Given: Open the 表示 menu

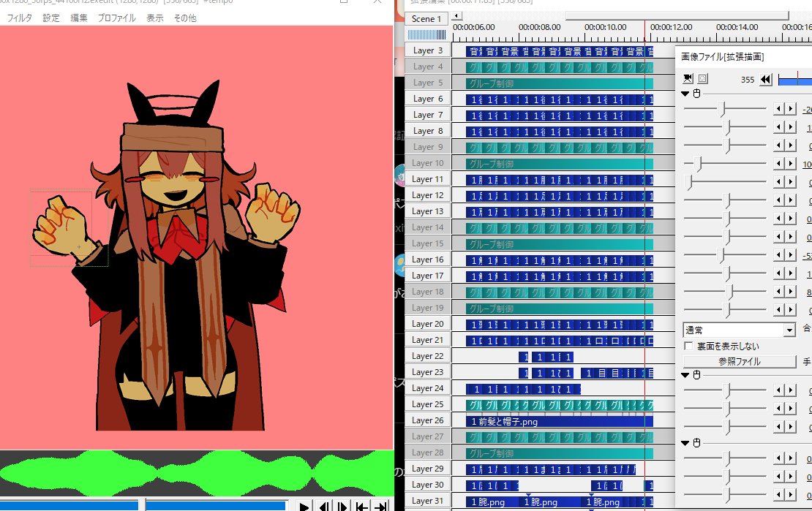Looking at the screenshot, I should [x=155, y=18].
